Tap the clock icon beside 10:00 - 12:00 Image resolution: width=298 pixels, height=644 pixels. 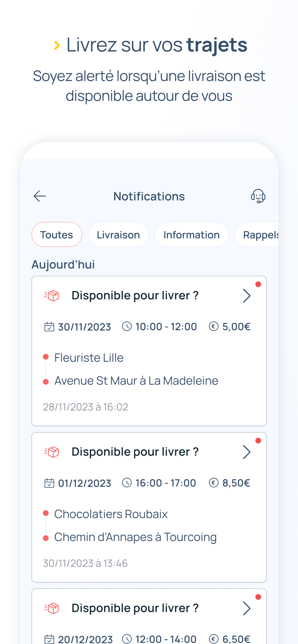click(127, 326)
